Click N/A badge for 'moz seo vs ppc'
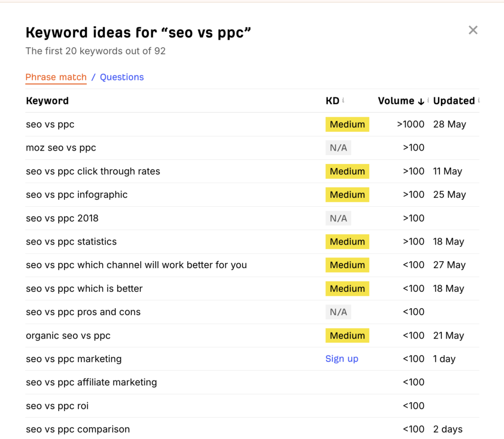The image size is (504, 439). point(338,148)
